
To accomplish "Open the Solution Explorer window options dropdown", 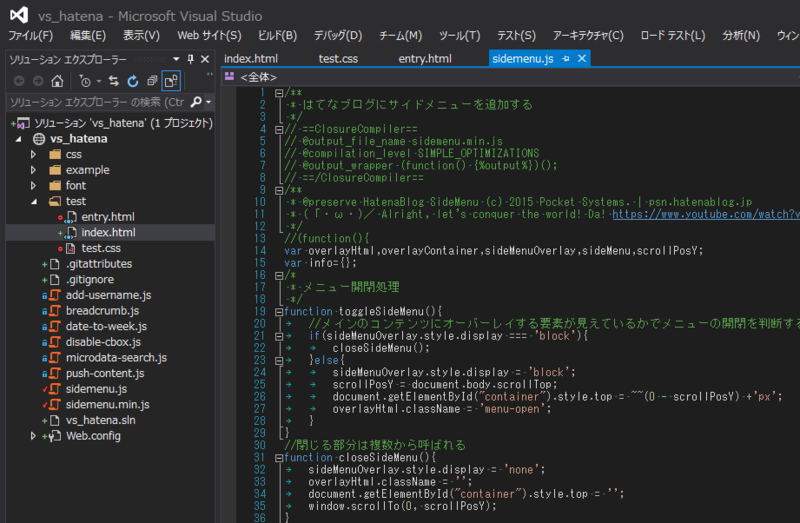I will [176, 59].
